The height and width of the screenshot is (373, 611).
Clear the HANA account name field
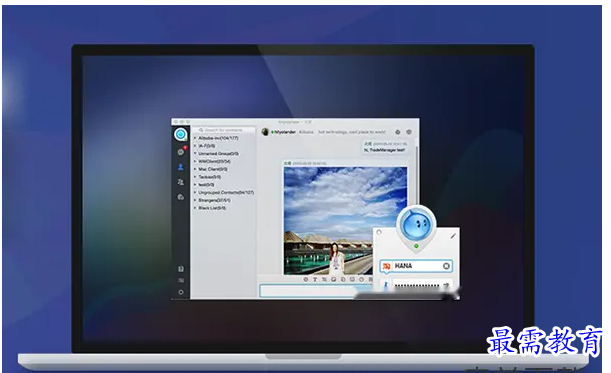click(x=446, y=266)
